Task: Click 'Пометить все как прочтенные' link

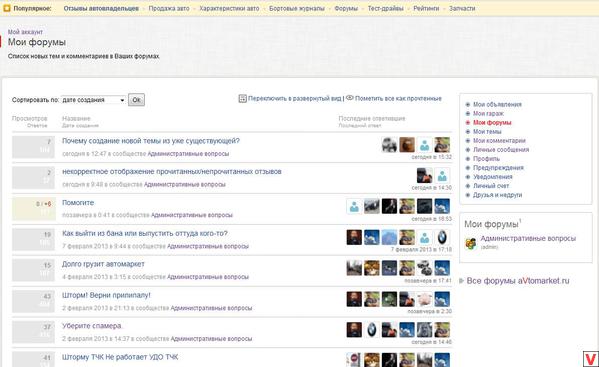Action: click(x=398, y=99)
